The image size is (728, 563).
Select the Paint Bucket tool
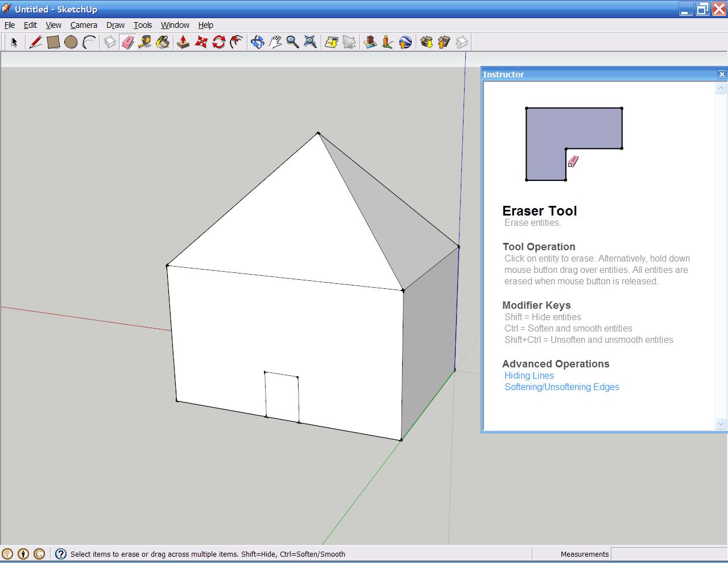[163, 42]
